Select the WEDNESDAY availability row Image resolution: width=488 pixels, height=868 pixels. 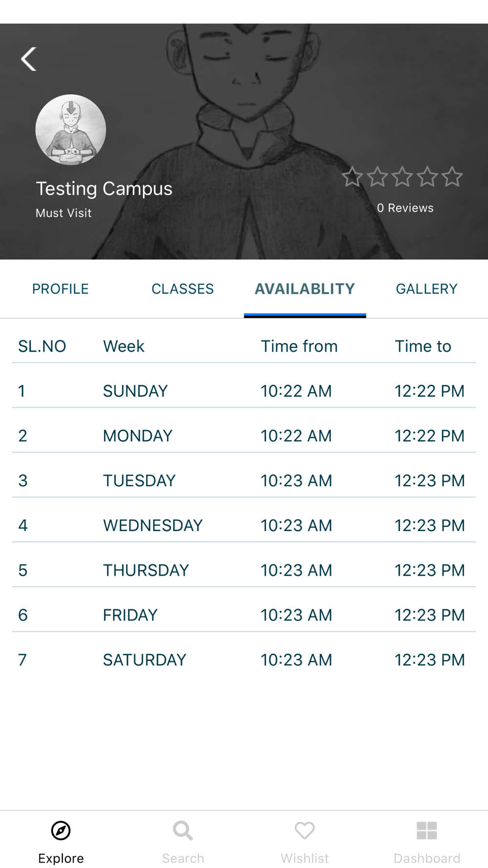pos(244,525)
